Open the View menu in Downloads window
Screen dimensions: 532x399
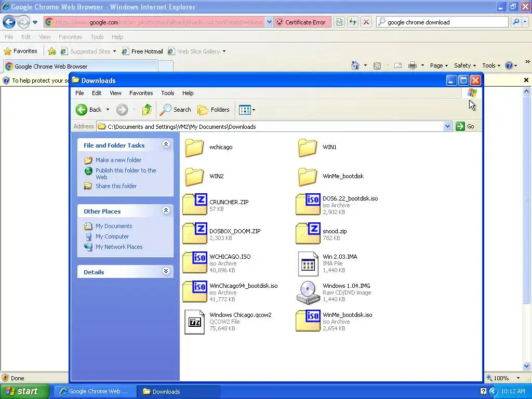[x=115, y=93]
